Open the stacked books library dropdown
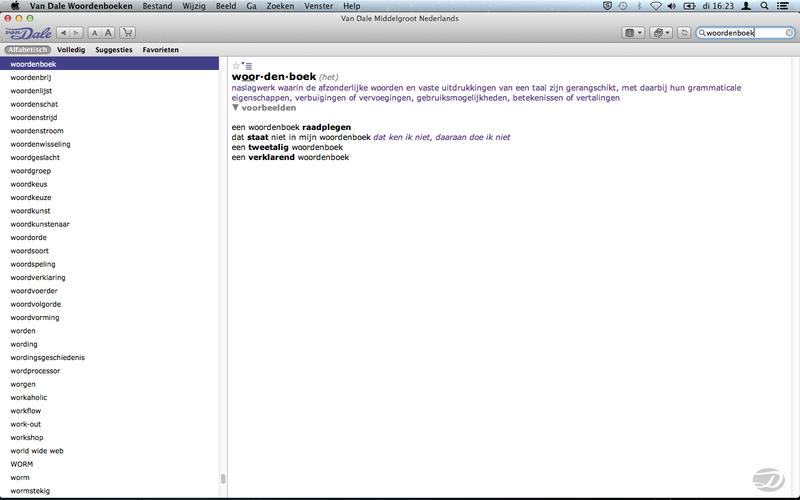The width and height of the screenshot is (800, 500). [661, 33]
